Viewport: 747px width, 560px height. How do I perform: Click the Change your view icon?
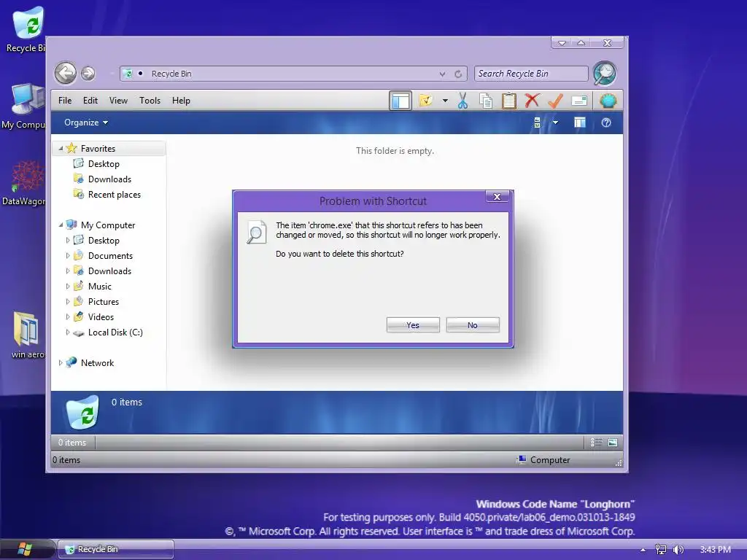(x=538, y=122)
